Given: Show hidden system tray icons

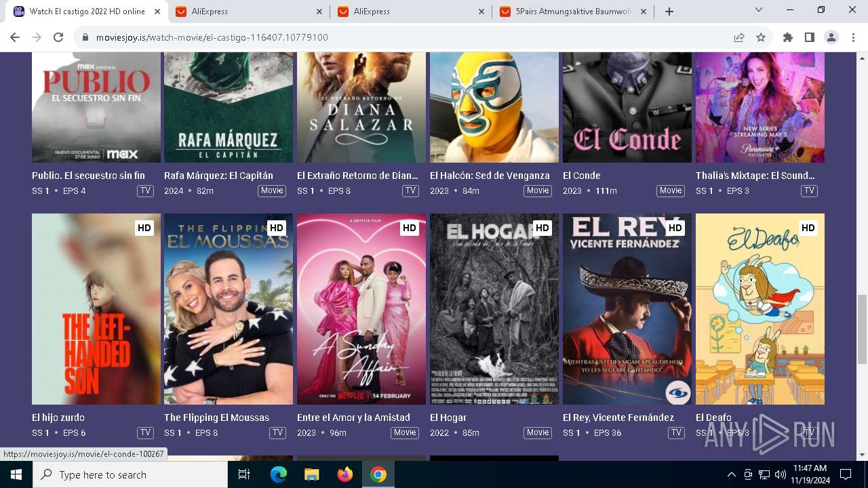Looking at the screenshot, I should 731,474.
